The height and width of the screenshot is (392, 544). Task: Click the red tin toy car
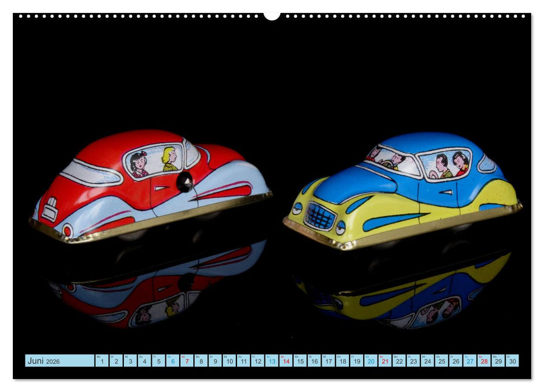click(150, 184)
